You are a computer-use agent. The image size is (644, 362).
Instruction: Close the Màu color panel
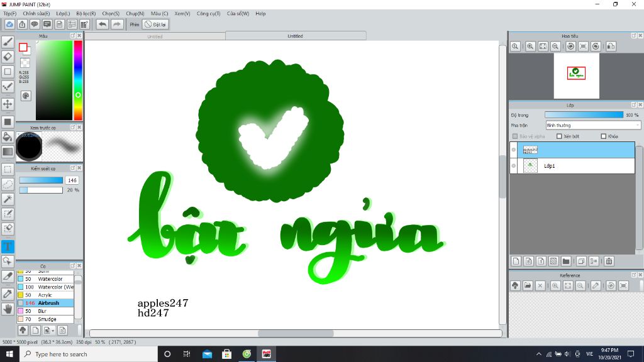(79, 36)
